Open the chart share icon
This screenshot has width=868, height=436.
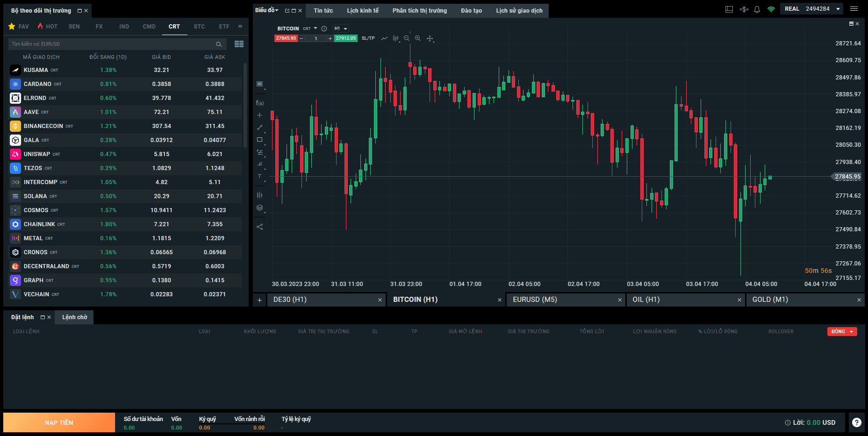tap(260, 227)
